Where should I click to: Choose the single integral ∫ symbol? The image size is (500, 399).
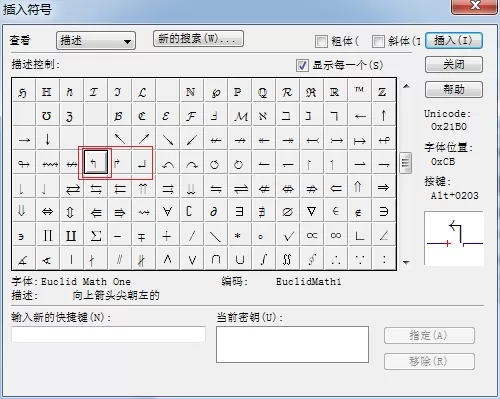coord(263,259)
